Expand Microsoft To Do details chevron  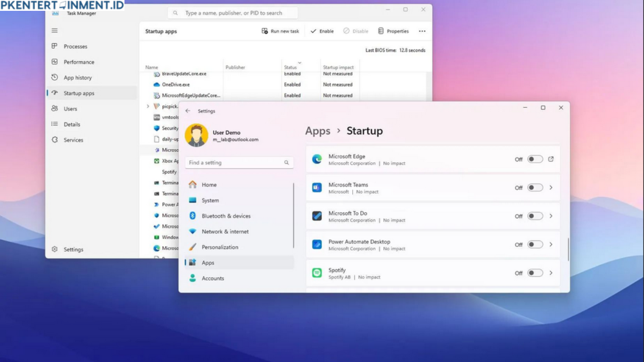[x=551, y=216]
